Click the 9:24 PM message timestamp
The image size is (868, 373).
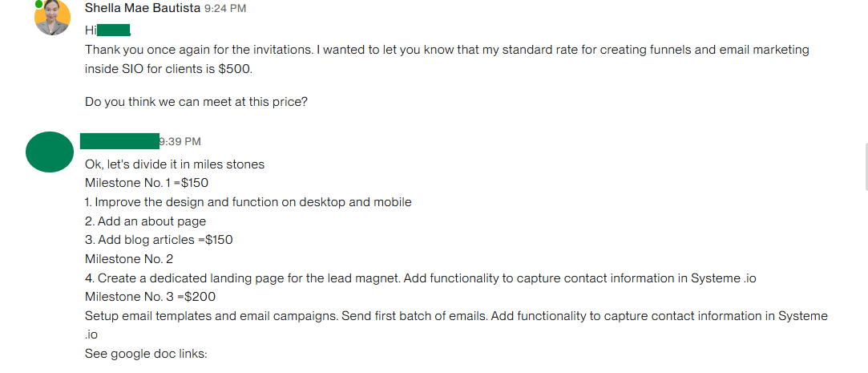pos(225,9)
